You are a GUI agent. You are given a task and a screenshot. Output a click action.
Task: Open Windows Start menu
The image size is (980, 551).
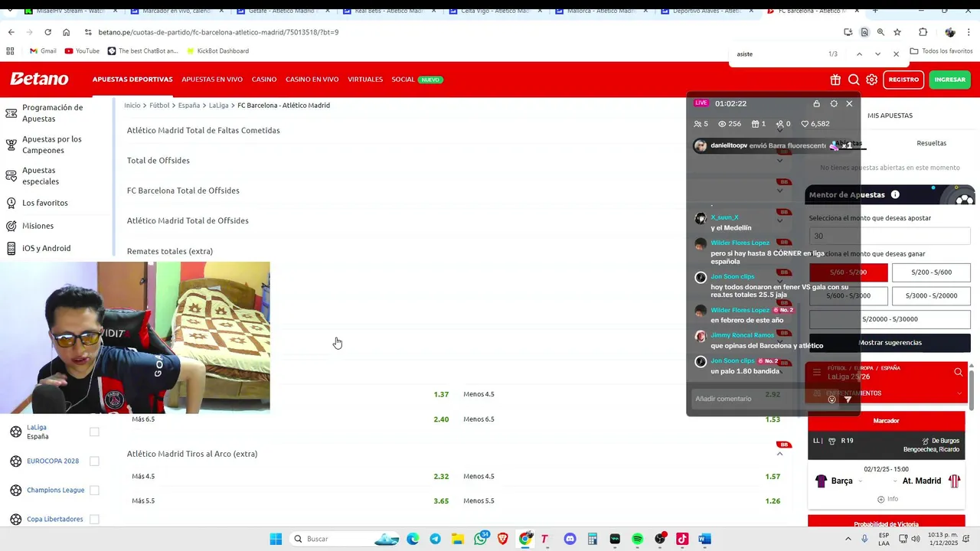[x=276, y=539]
